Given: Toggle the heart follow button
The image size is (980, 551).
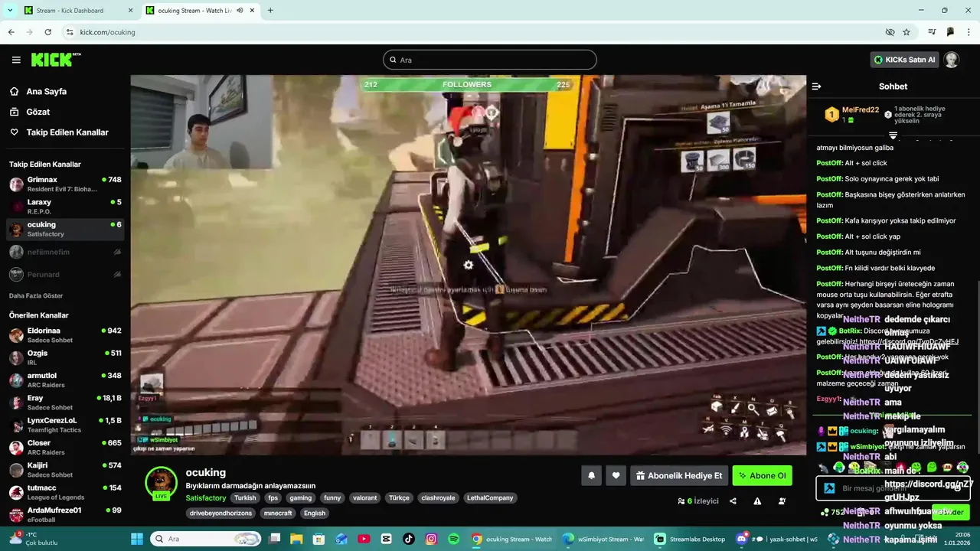Looking at the screenshot, I should (616, 476).
